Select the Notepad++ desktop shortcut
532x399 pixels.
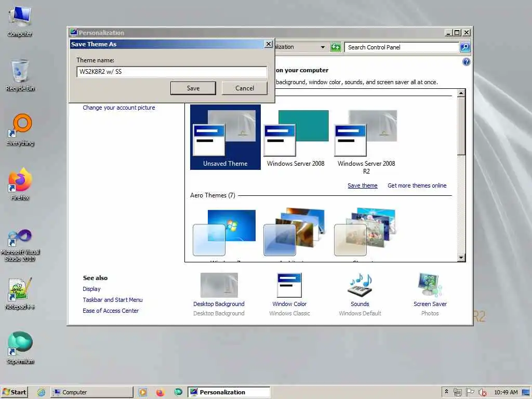(20, 294)
